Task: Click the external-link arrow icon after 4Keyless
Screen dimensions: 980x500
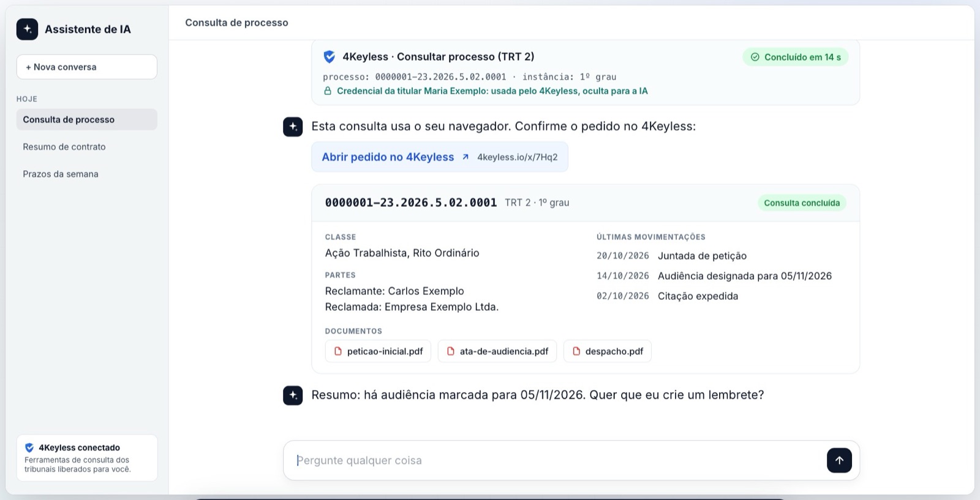Action: (x=466, y=157)
